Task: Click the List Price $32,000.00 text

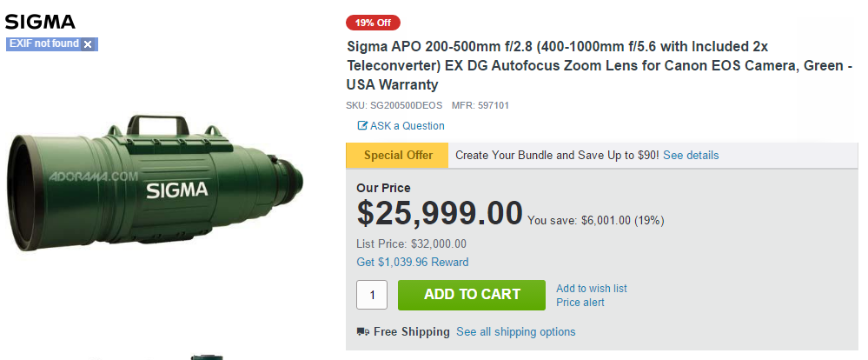Action: click(411, 244)
